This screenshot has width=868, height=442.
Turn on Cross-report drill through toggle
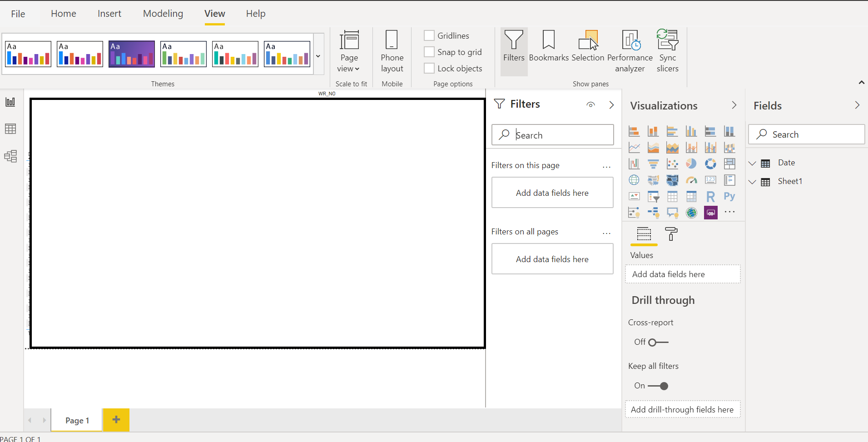click(x=658, y=342)
